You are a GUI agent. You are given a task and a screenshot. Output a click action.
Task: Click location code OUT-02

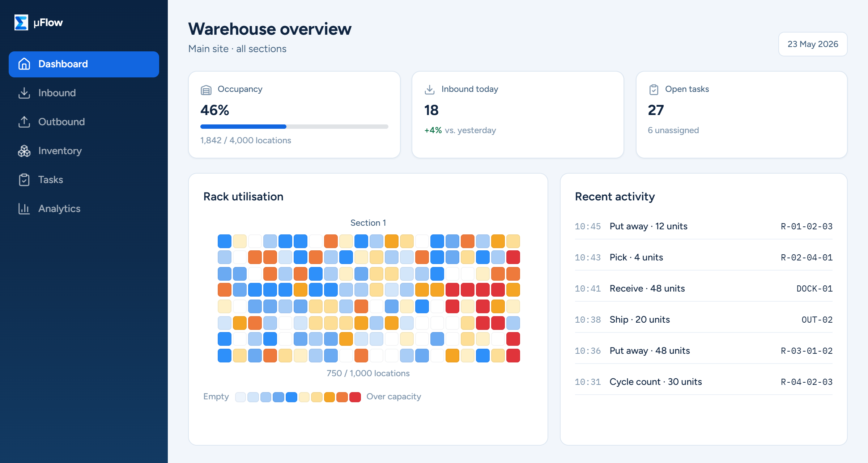coord(817,320)
